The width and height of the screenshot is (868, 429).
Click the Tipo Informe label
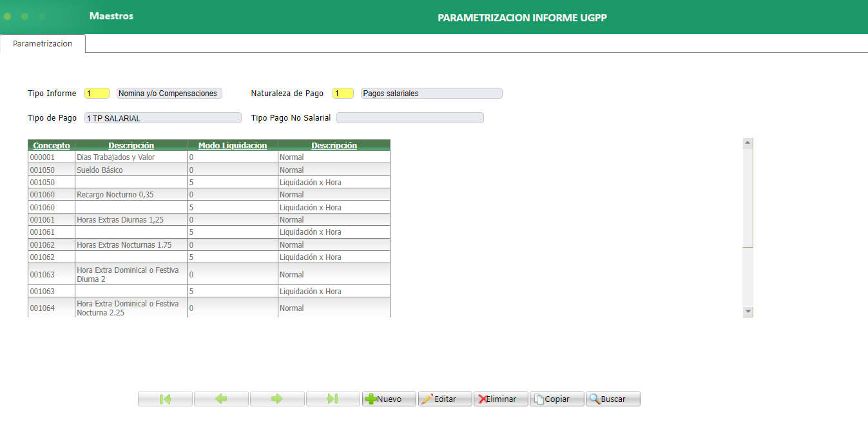[x=52, y=94]
